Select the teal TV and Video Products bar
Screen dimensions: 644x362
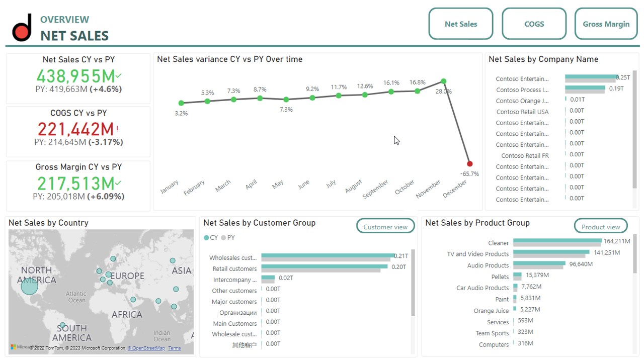pyautogui.click(x=551, y=252)
